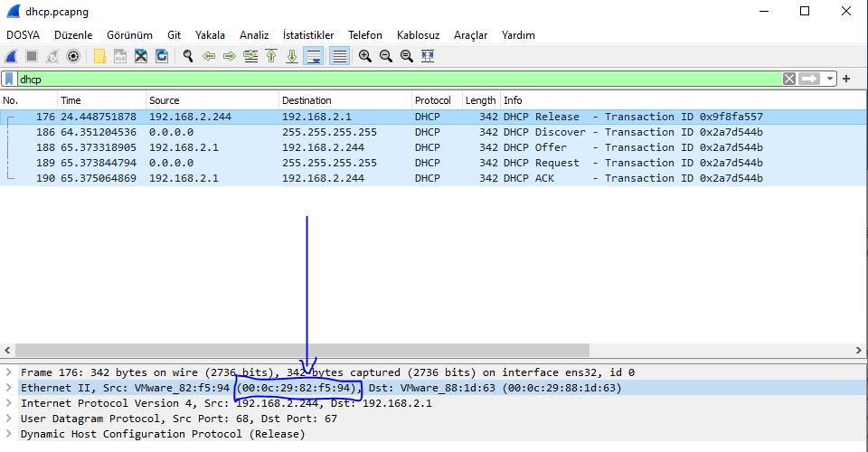Viewport: 868px width, 452px height.
Task: Close this capture file icon
Action: tap(141, 56)
